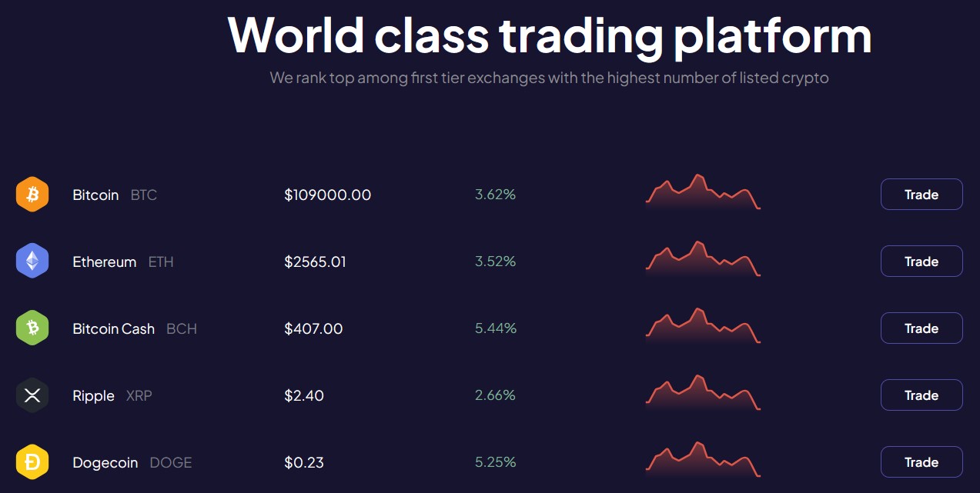Click Trade button for Bitcoin Cash
The image size is (980, 493).
921,328
